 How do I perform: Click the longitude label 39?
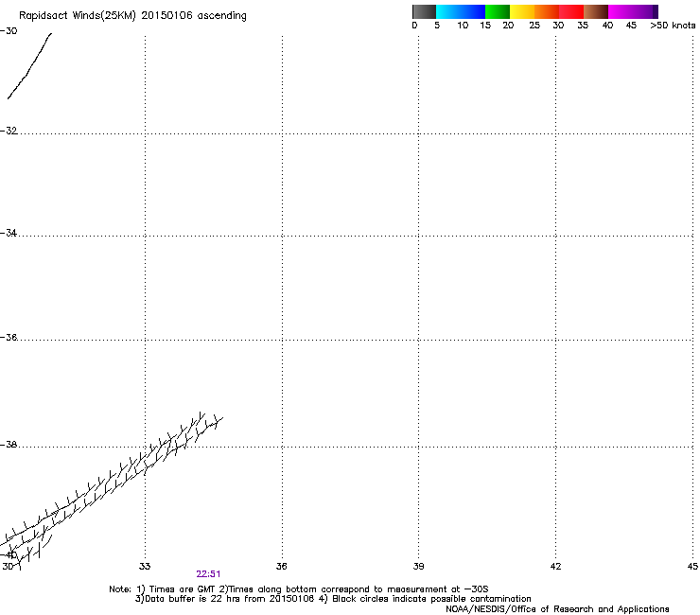418,567
